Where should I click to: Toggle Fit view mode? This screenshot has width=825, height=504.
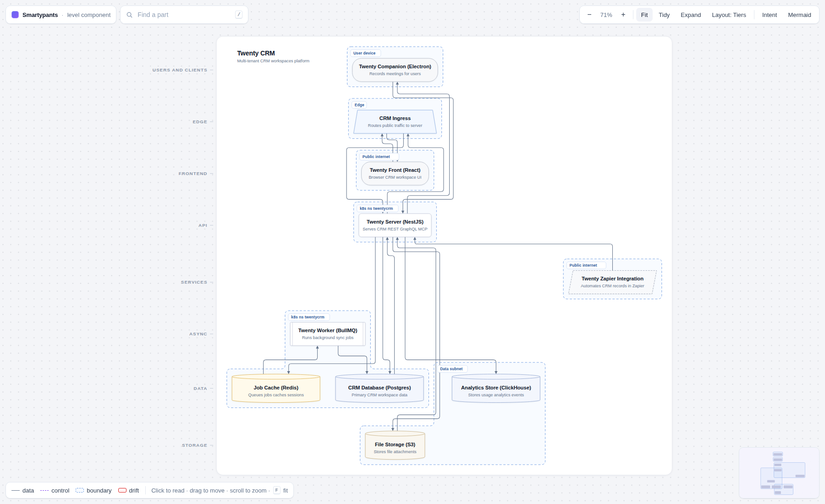click(644, 15)
